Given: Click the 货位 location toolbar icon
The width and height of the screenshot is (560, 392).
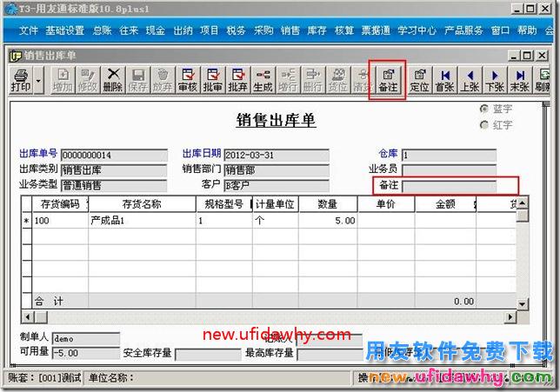Looking at the screenshot, I should pyautogui.click(x=338, y=80).
